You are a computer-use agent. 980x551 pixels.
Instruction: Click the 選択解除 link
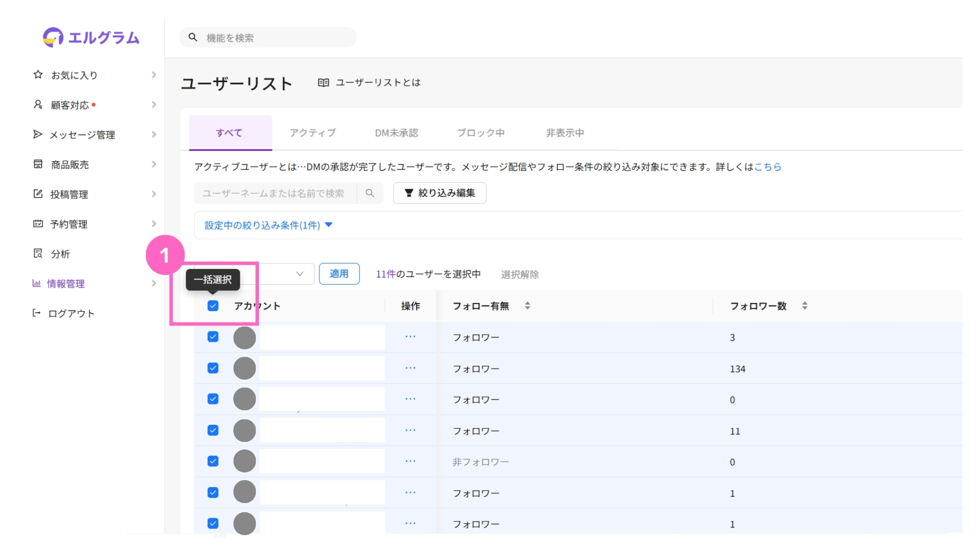click(520, 274)
